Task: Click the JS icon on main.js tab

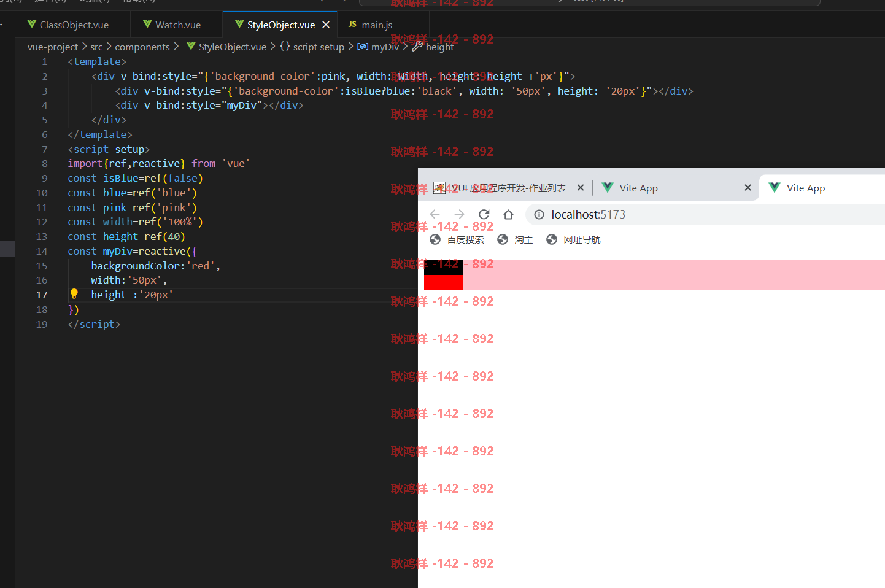Action: [352, 25]
